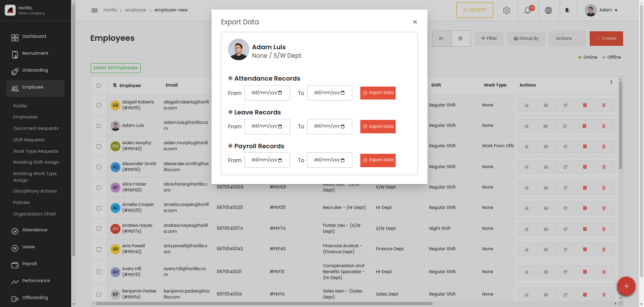Click the Attendance Records From date field
The height and width of the screenshot is (307, 644).
[x=267, y=93]
